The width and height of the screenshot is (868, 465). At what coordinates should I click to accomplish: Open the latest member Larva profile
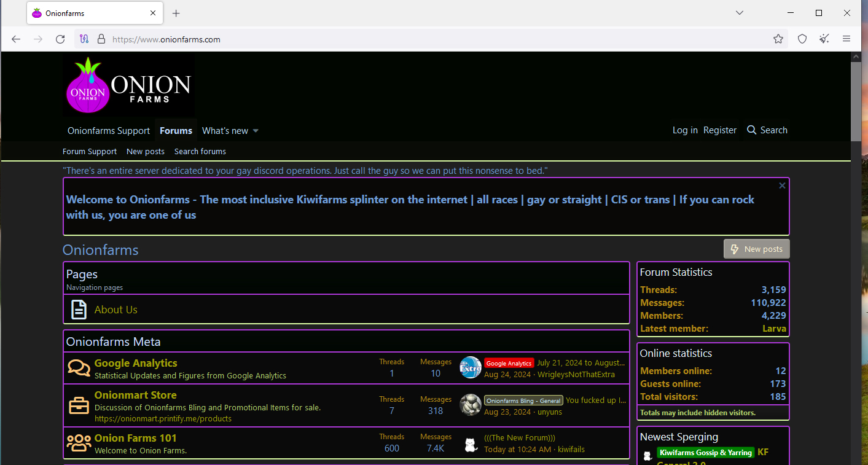774,329
